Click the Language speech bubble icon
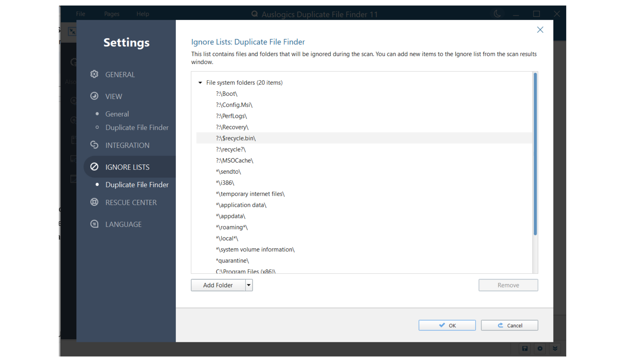This screenshot has width=644, height=362. [x=94, y=224]
